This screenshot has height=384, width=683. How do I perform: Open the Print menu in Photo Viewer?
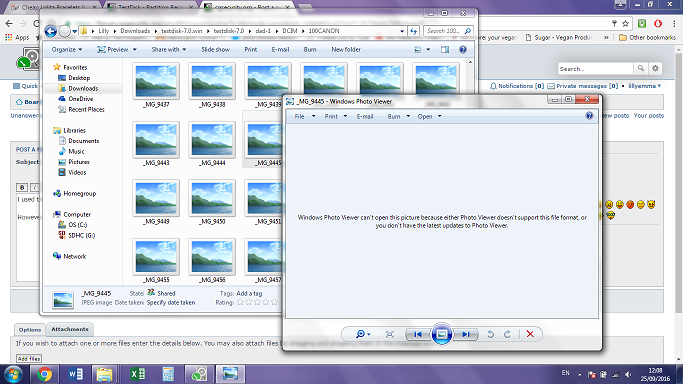[335, 116]
